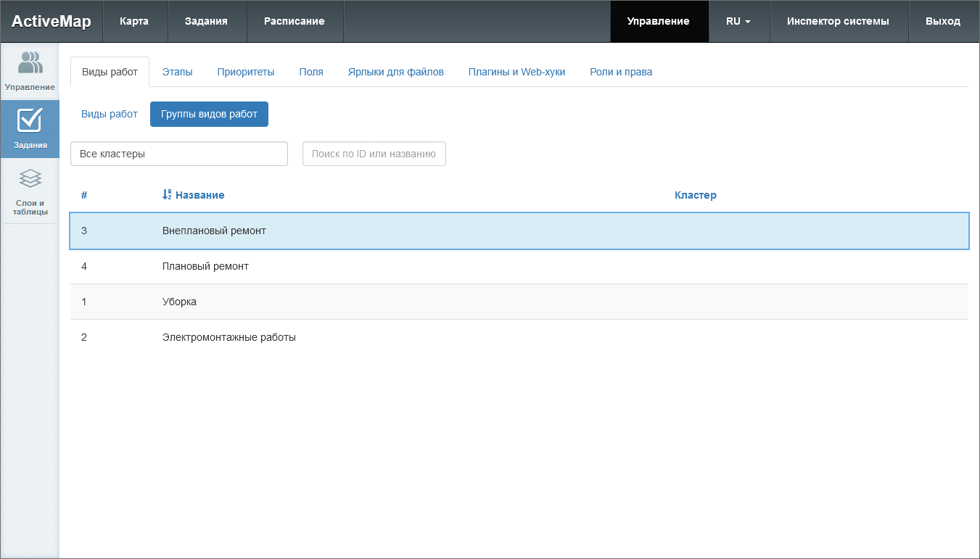Select the Поля tab
The height and width of the screenshot is (559, 980).
(311, 72)
